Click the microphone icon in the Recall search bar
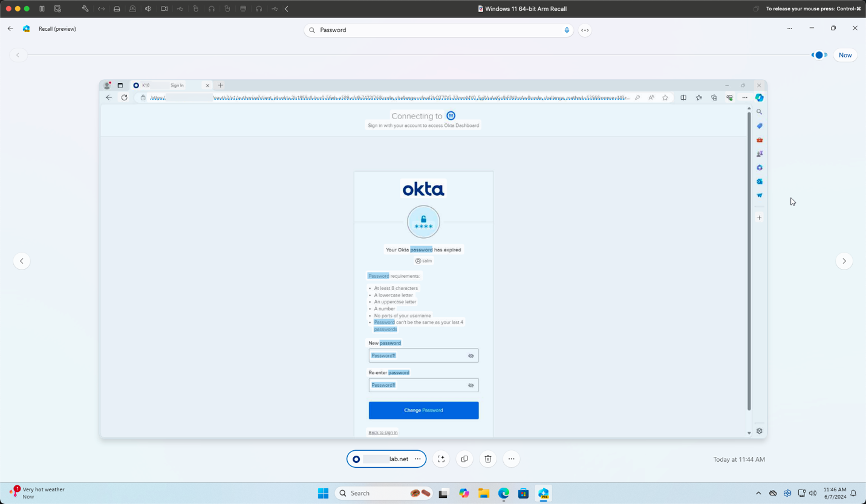The width and height of the screenshot is (866, 504). tap(566, 30)
